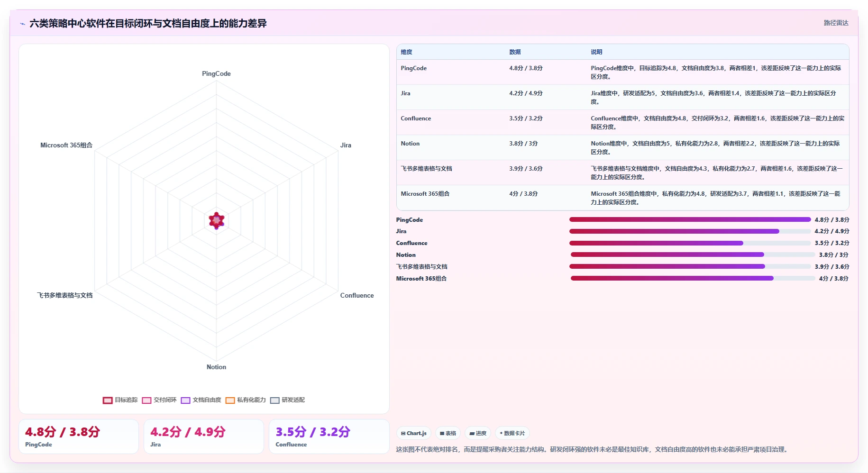The image size is (868, 473).
Task: Click the Microsoft 365组合 progress bar
Action: [693, 278]
